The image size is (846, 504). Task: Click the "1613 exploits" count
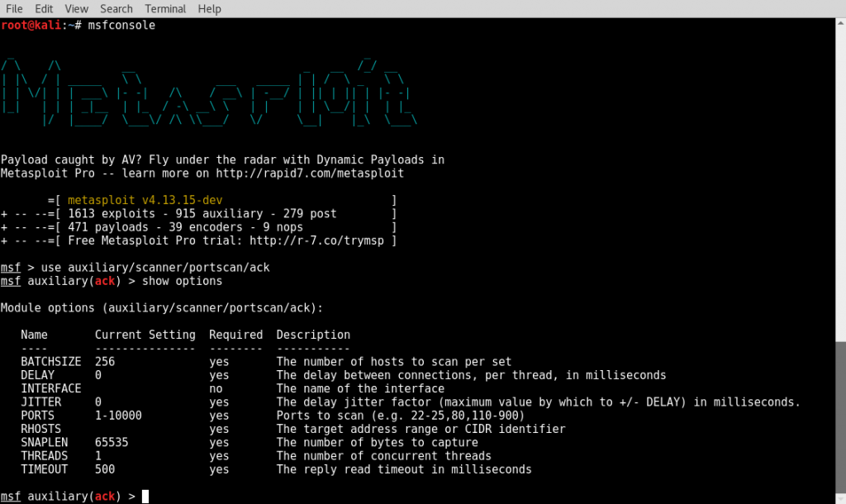pos(112,214)
